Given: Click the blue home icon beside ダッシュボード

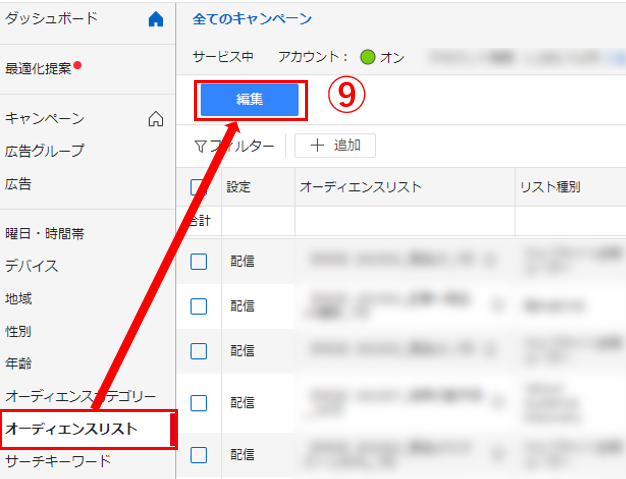Looking at the screenshot, I should (155, 19).
